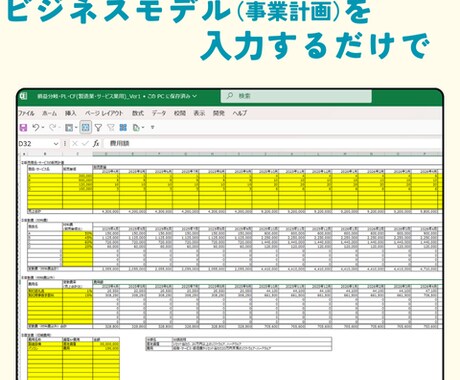Open the Name Box dropdown arrow

pyautogui.click(x=56, y=144)
